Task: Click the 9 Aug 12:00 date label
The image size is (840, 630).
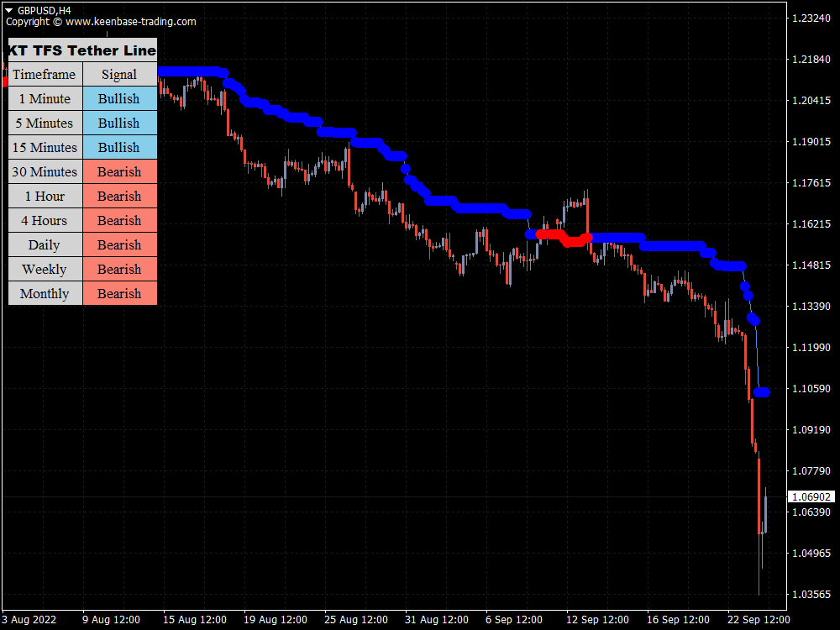Action: point(111,620)
